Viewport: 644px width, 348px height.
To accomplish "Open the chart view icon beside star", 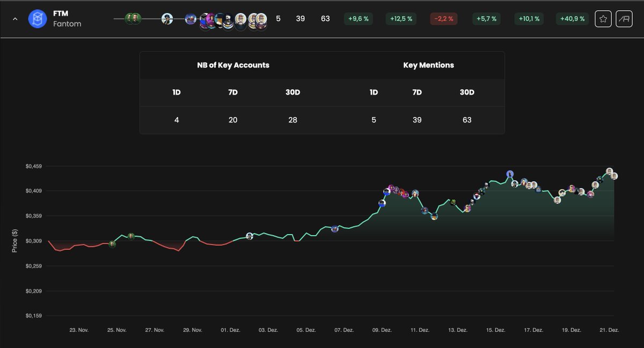I will (624, 19).
